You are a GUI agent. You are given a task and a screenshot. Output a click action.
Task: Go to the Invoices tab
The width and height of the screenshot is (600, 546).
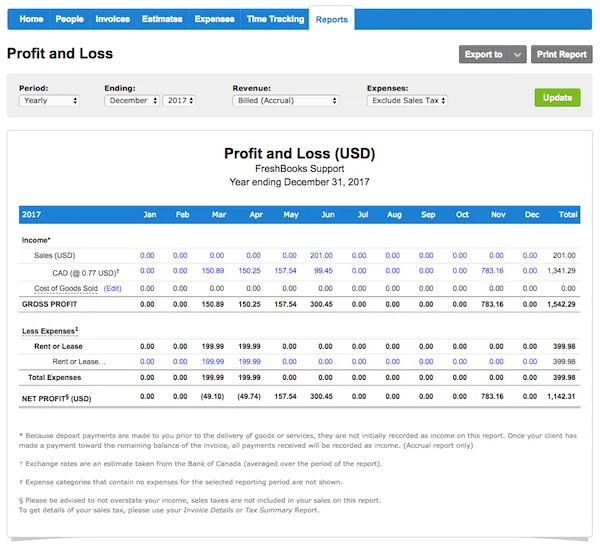pos(112,19)
